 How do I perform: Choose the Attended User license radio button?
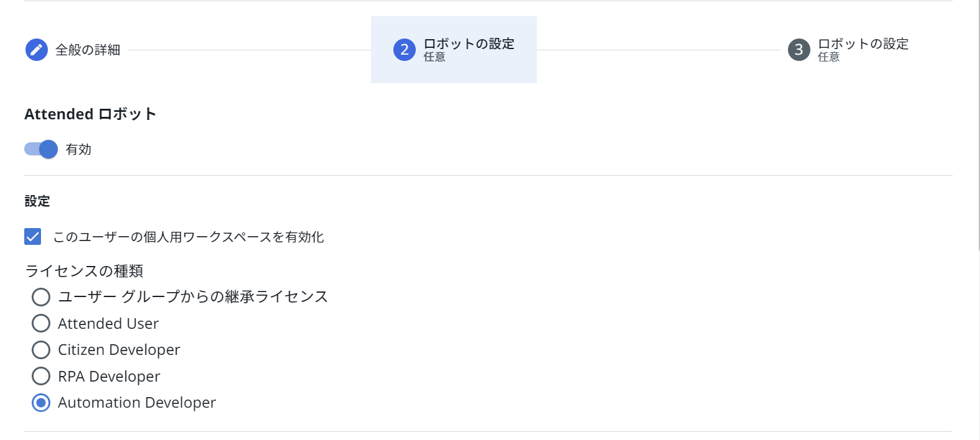(41, 323)
